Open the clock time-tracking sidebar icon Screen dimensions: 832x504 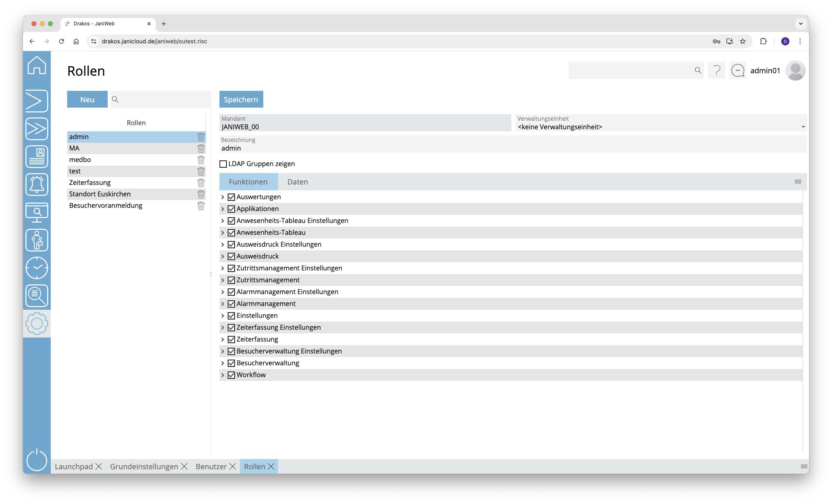(37, 268)
